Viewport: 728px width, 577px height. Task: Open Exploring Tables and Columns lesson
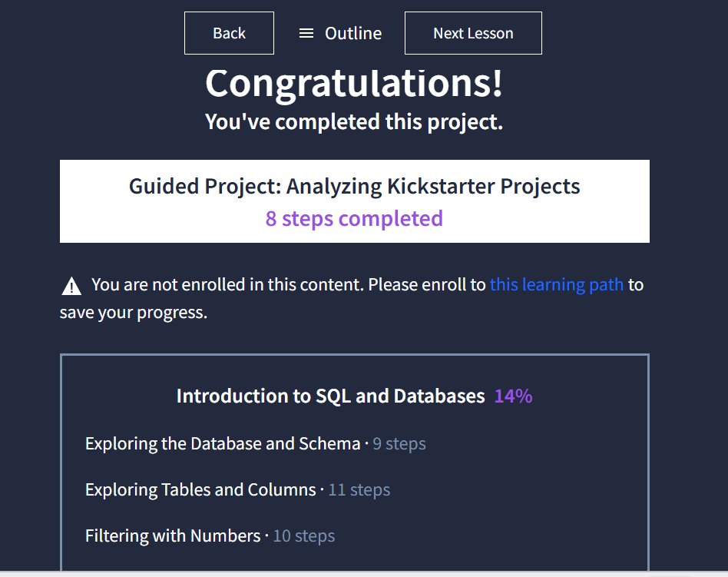coord(200,490)
